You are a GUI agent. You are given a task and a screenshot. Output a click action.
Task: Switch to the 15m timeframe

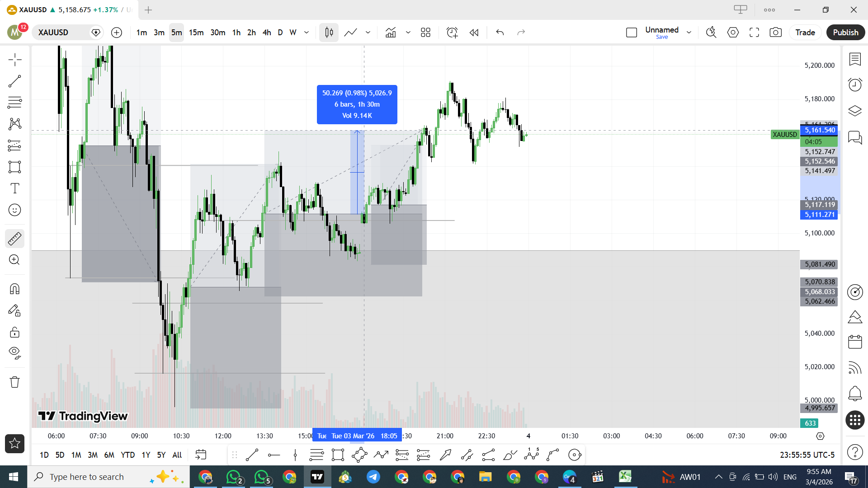coord(196,33)
